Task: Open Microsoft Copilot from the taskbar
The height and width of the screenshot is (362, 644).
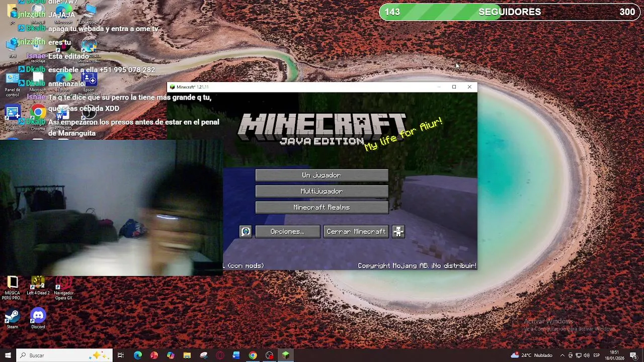Action: point(171,355)
